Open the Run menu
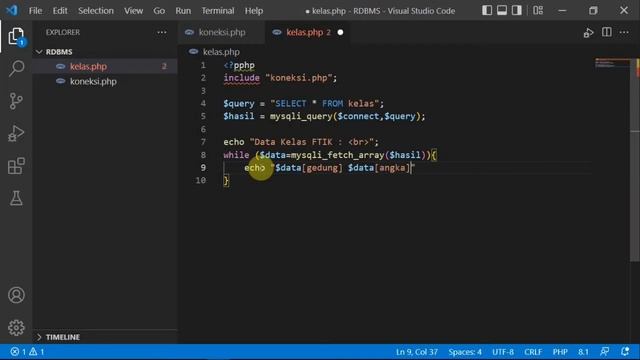The image size is (640, 360). tap(183, 11)
